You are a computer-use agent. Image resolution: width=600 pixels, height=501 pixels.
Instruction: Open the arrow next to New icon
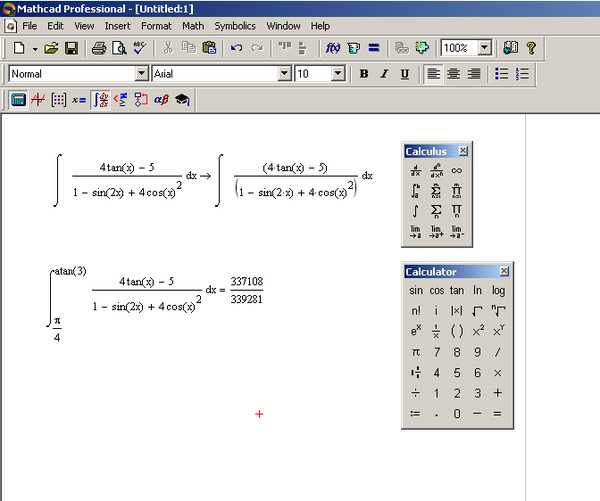coord(35,49)
